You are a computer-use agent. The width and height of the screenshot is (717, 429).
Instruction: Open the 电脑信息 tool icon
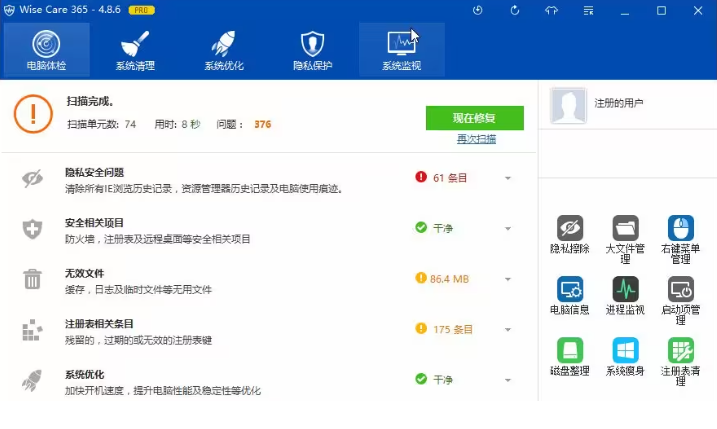(x=570, y=289)
